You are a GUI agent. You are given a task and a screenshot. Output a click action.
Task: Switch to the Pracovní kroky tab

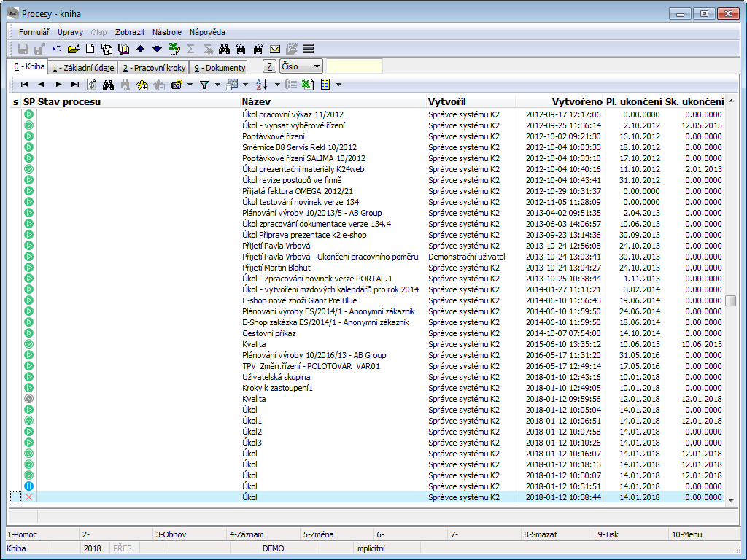(x=152, y=68)
